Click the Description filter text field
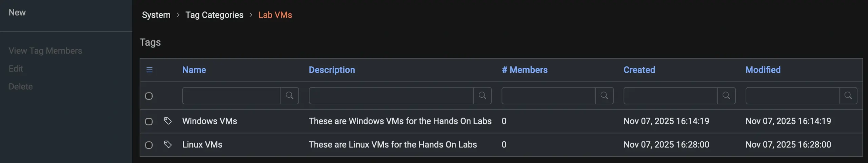This screenshot has height=163, width=868. coord(391,96)
